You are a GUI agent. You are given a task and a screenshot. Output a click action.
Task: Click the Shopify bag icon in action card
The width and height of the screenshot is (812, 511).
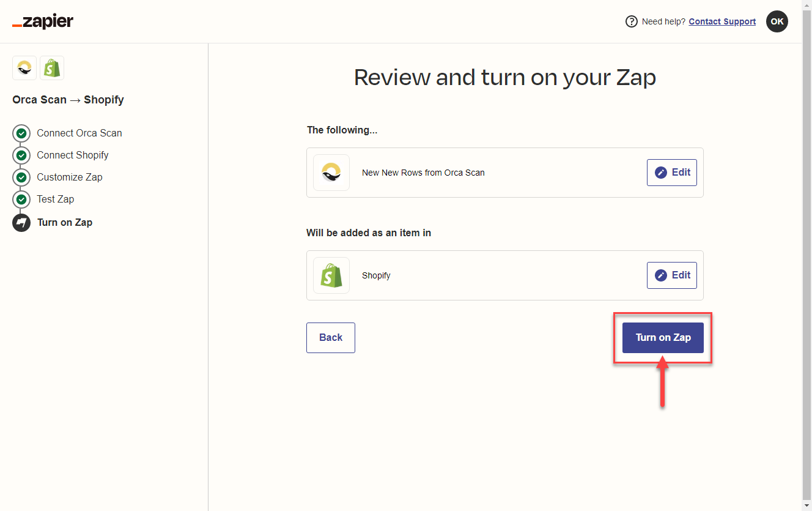tap(331, 275)
